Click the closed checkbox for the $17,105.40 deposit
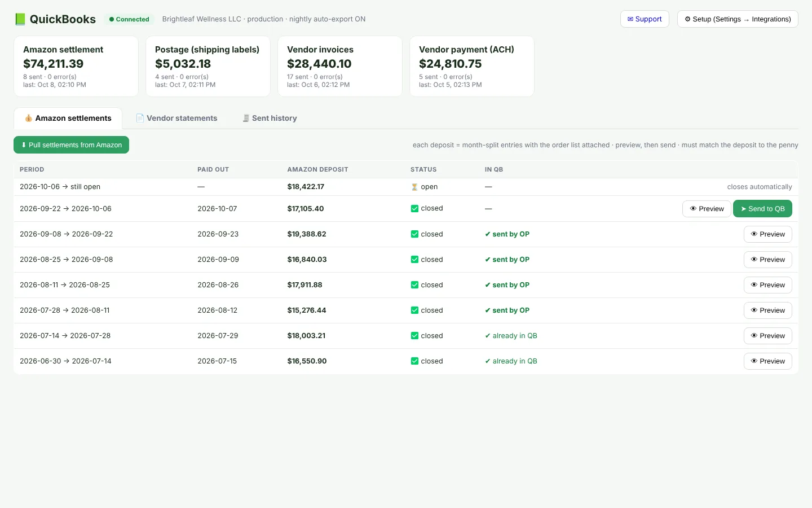The width and height of the screenshot is (812, 508). (414, 208)
